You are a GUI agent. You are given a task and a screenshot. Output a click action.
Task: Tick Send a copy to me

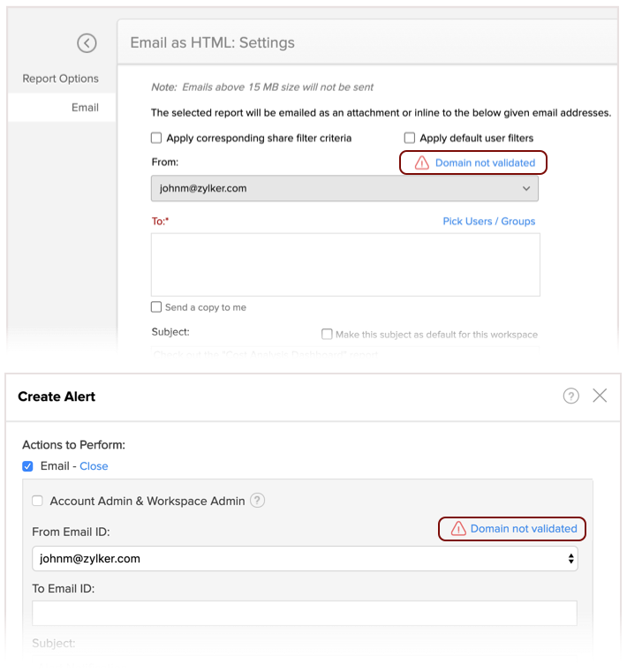(156, 307)
